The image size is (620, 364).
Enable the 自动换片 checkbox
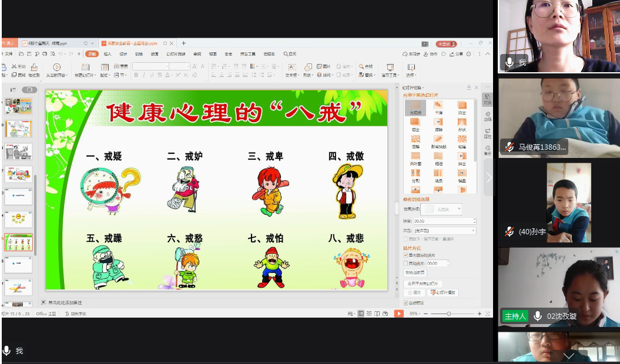point(406,264)
